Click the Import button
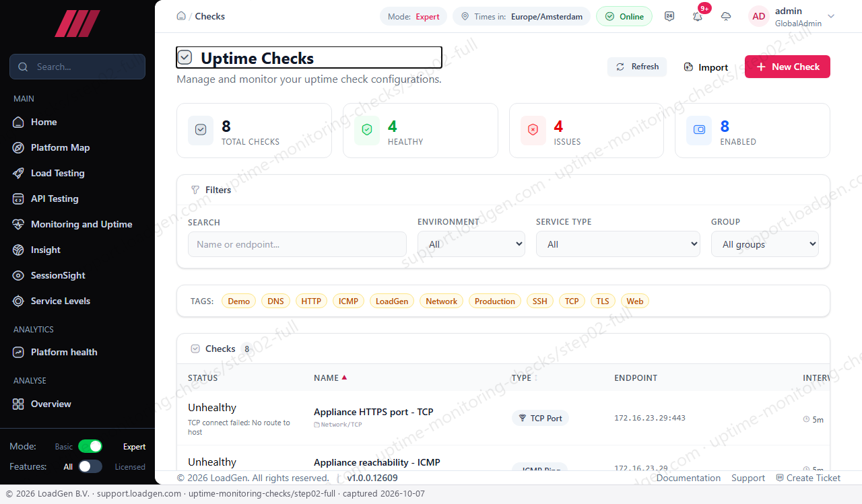862x504 pixels. tap(706, 67)
